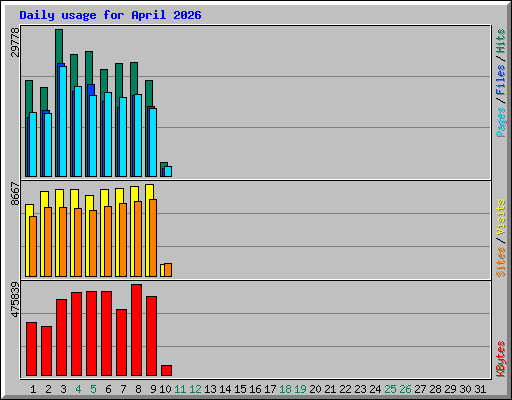Click the red KBytes bar for day 5
The height and width of the screenshot is (400, 512).
tap(91, 334)
